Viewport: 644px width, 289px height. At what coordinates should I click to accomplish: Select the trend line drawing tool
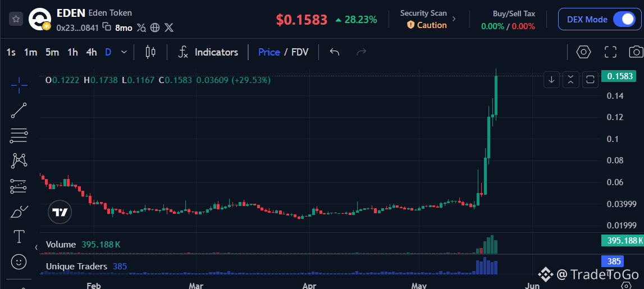(19, 111)
